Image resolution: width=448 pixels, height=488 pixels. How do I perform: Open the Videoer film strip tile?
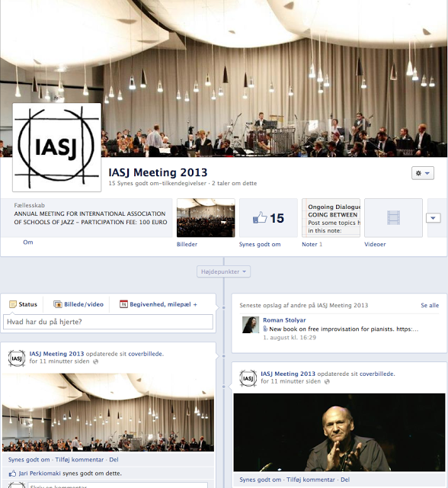coord(393,218)
